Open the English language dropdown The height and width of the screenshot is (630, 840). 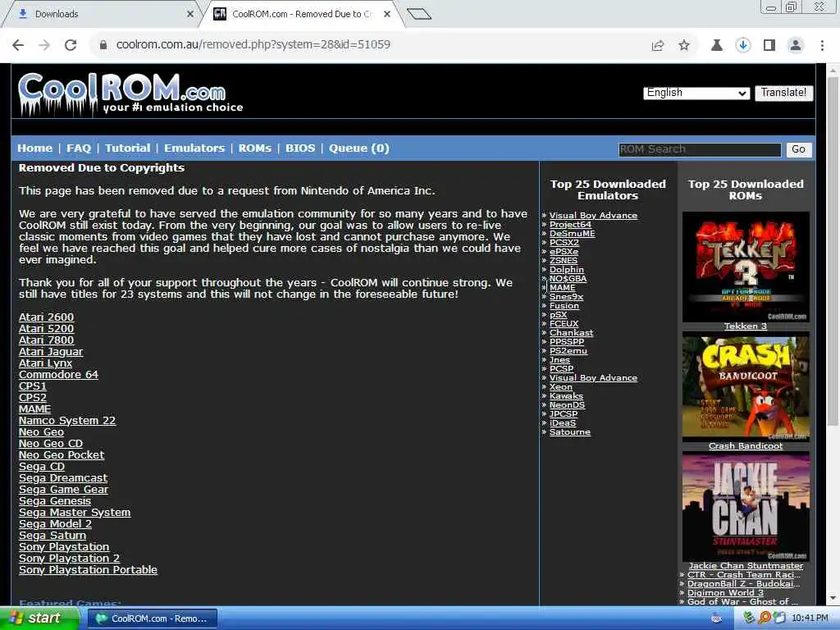(696, 93)
